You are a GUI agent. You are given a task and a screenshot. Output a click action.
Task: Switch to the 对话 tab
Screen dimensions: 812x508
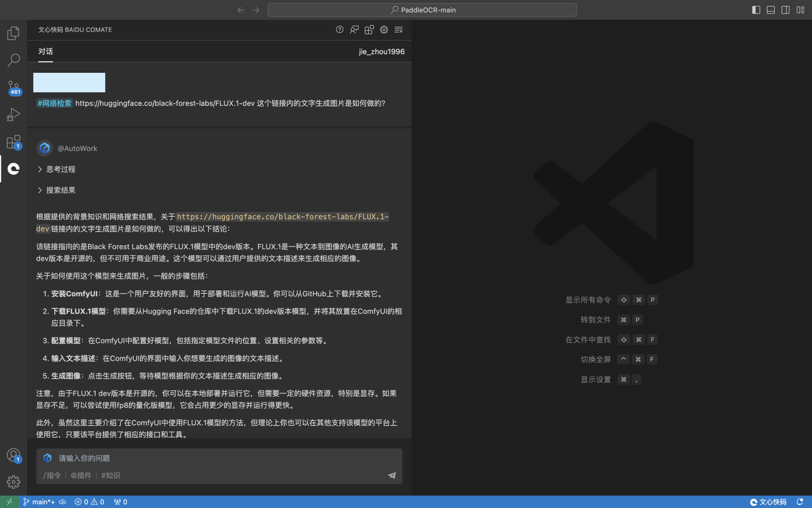(x=46, y=51)
